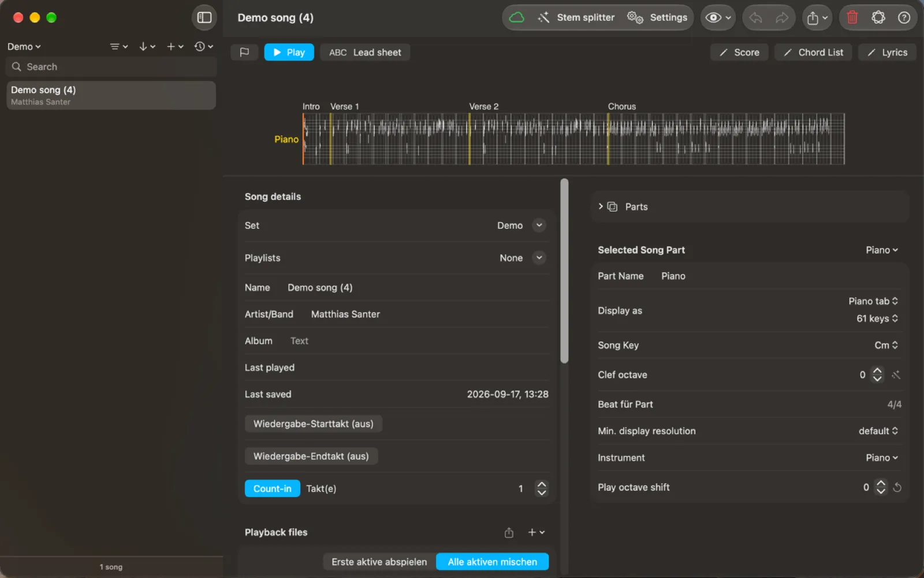Screen dimensions: 924x578
Task: Open the Demo set dropdown in sidebar
Action: pos(24,47)
